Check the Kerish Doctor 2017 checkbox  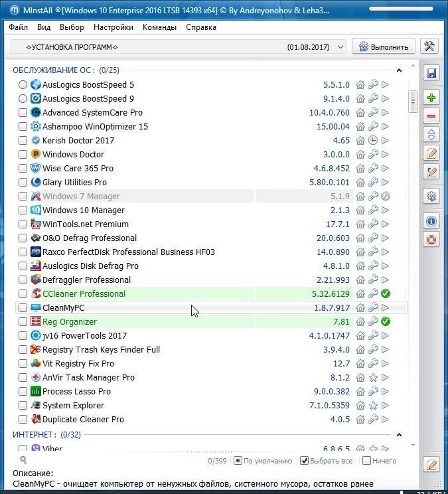click(23, 141)
